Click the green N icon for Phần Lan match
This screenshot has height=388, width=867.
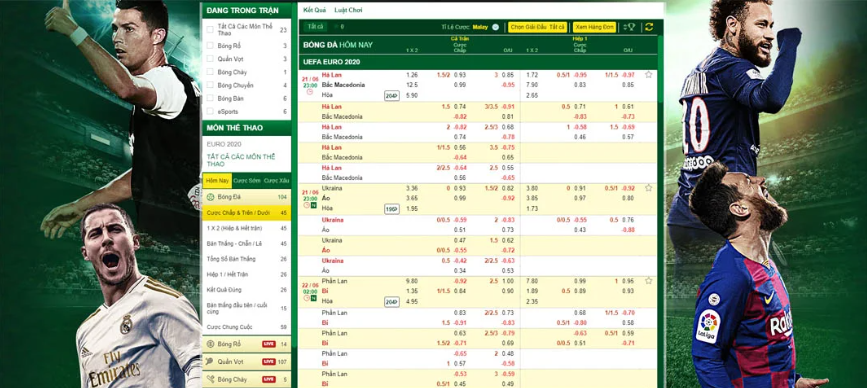point(314,298)
